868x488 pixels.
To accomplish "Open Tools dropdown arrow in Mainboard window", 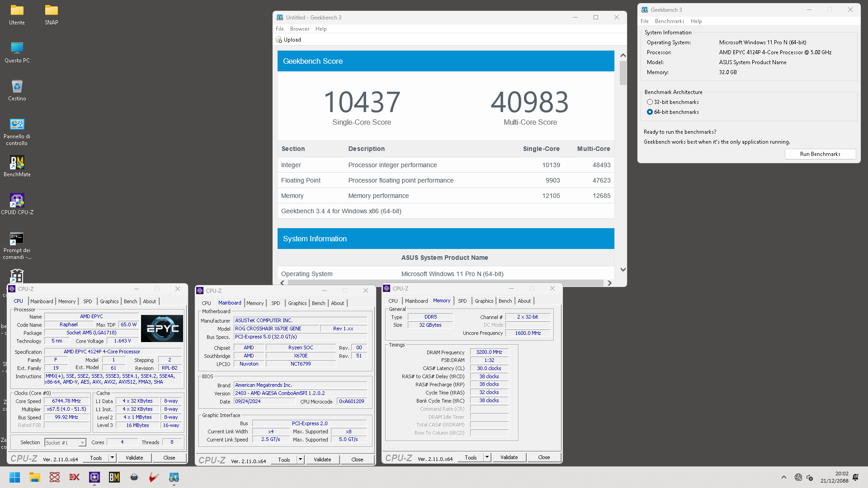I will [300, 460].
